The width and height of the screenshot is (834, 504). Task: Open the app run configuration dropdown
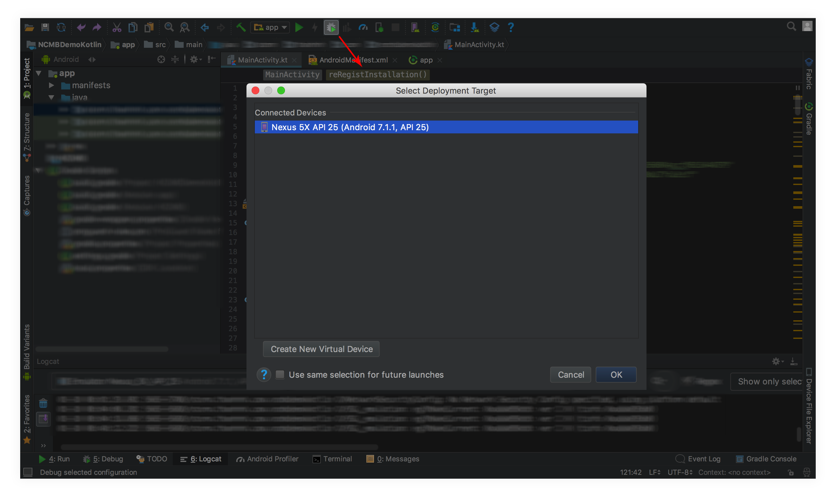270,28
